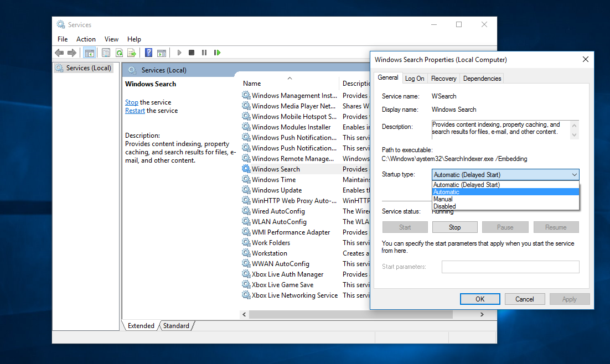Viewport: 610px width, 364px height.
Task: Switch to the Dependencies tab
Action: 482,79
